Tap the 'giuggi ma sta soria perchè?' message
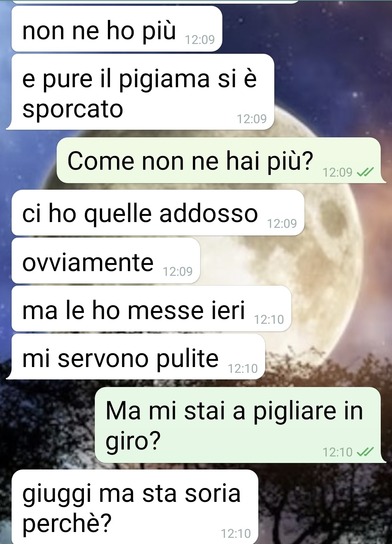392x544 pixels. click(135, 507)
